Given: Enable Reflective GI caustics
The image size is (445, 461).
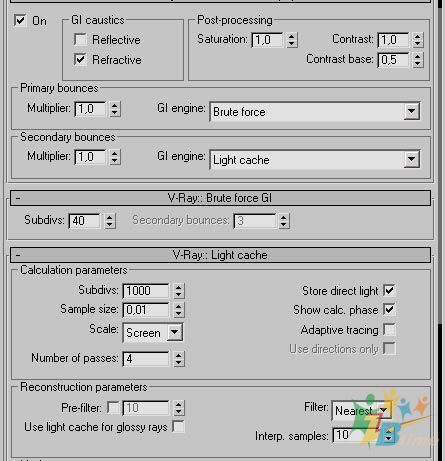Looking at the screenshot, I should [x=80, y=39].
